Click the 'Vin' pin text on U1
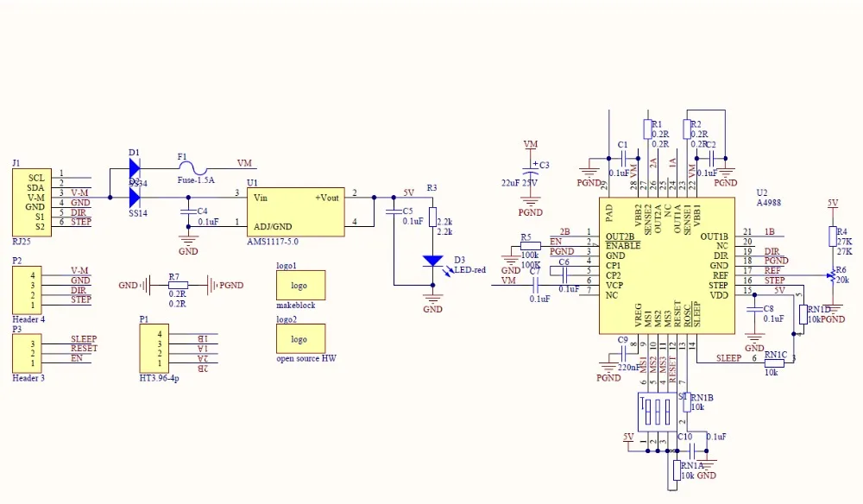 tap(261, 198)
